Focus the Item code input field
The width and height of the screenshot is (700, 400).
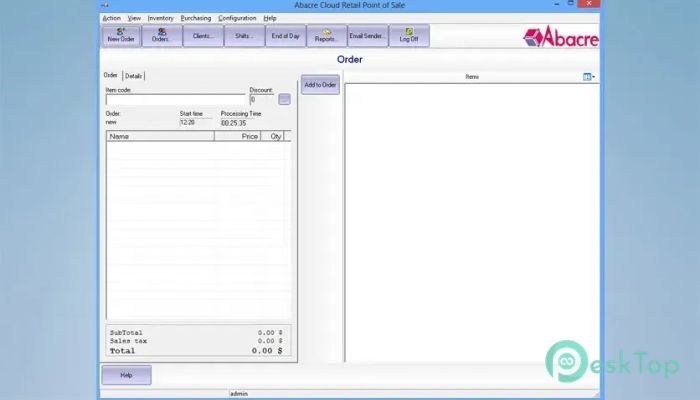click(x=175, y=100)
